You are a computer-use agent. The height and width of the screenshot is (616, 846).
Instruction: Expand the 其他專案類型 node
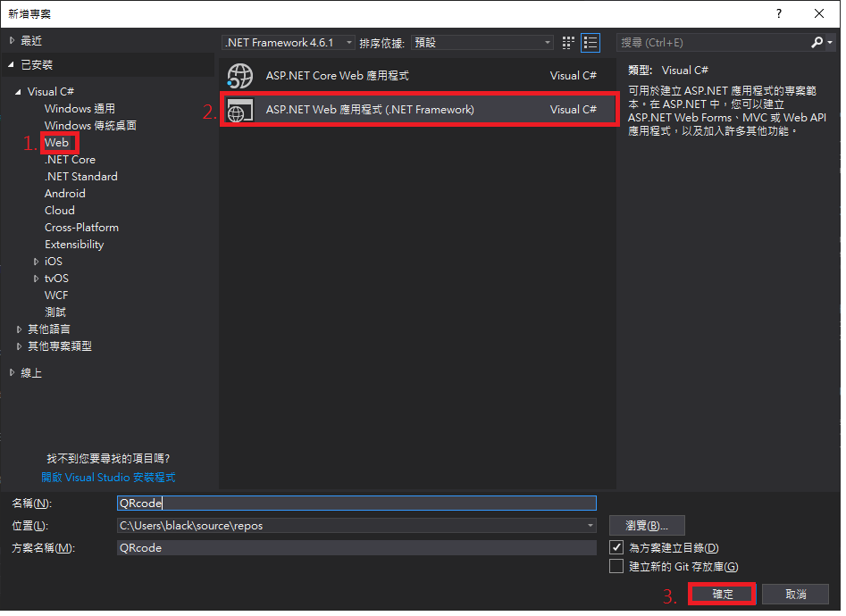click(x=19, y=346)
